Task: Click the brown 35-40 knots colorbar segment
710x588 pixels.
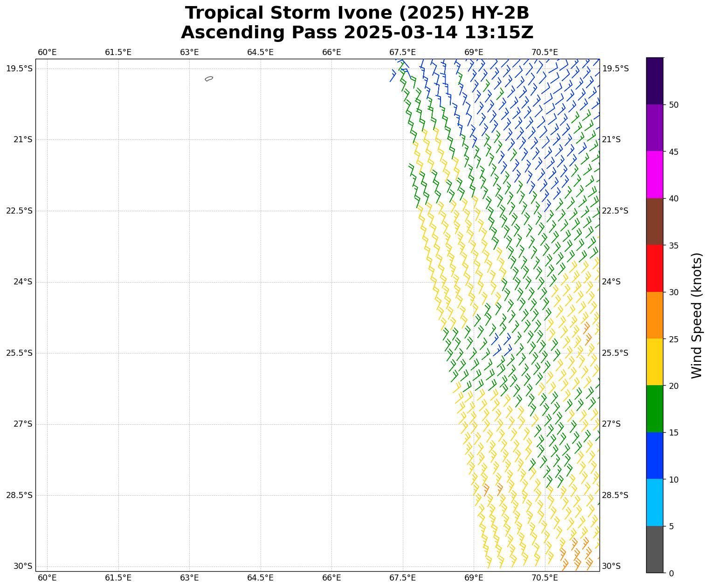Action: [x=655, y=222]
